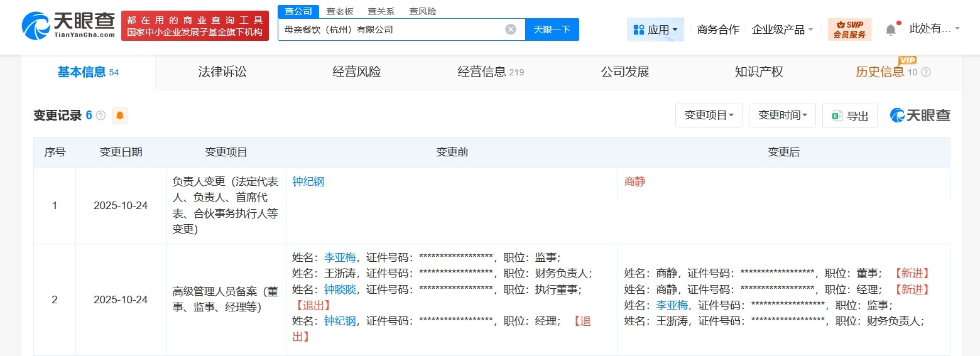
Task: Open notifications bell icon
Action: [x=890, y=30]
